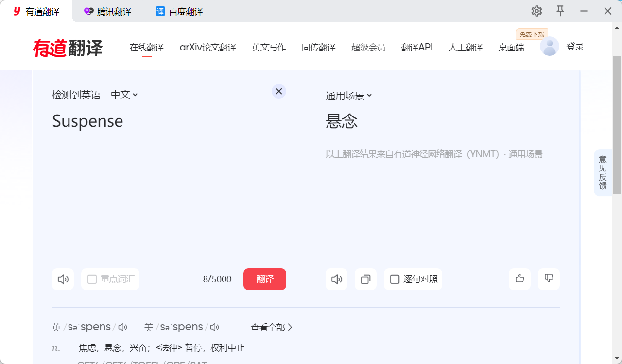The image size is (622, 364).
Task: Enable the 重点词汇 checkbox
Action: [92, 279]
